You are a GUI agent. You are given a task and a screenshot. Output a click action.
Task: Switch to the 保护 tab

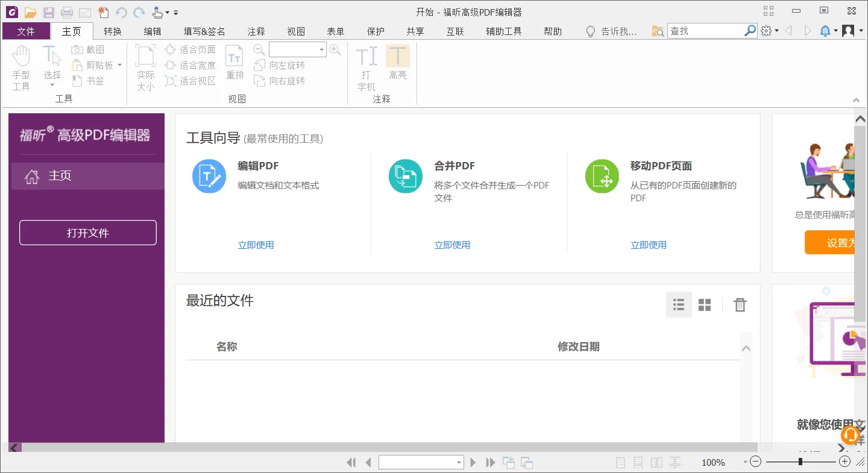coord(376,31)
